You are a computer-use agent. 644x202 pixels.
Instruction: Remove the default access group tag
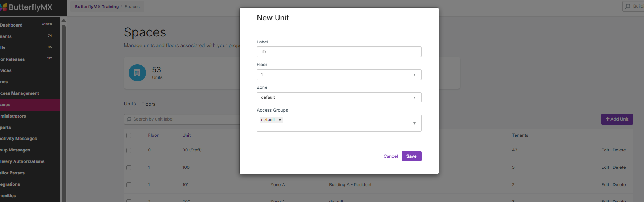pyautogui.click(x=280, y=120)
